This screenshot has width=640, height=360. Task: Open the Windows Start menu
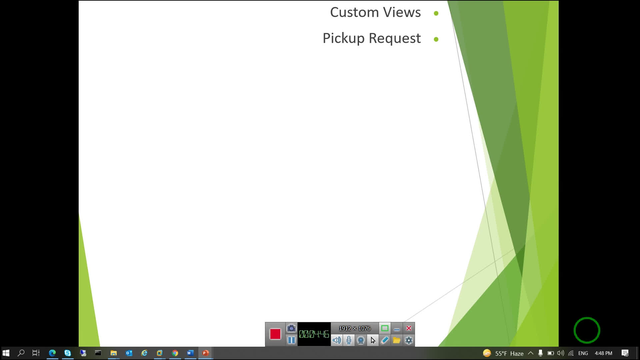[6, 353]
